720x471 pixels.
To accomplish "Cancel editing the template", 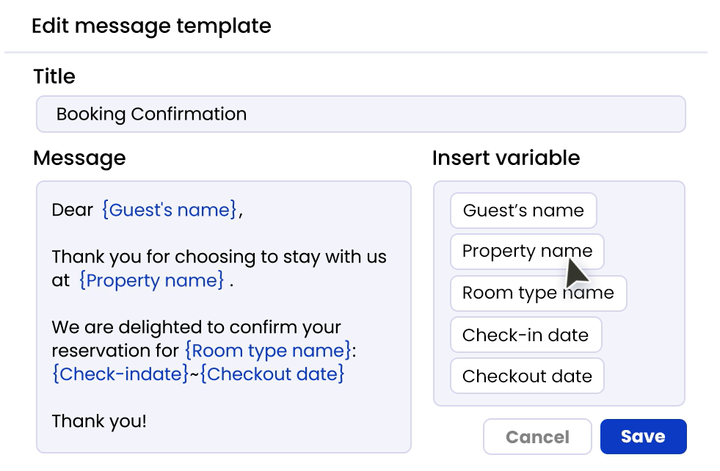I will tap(537, 437).
